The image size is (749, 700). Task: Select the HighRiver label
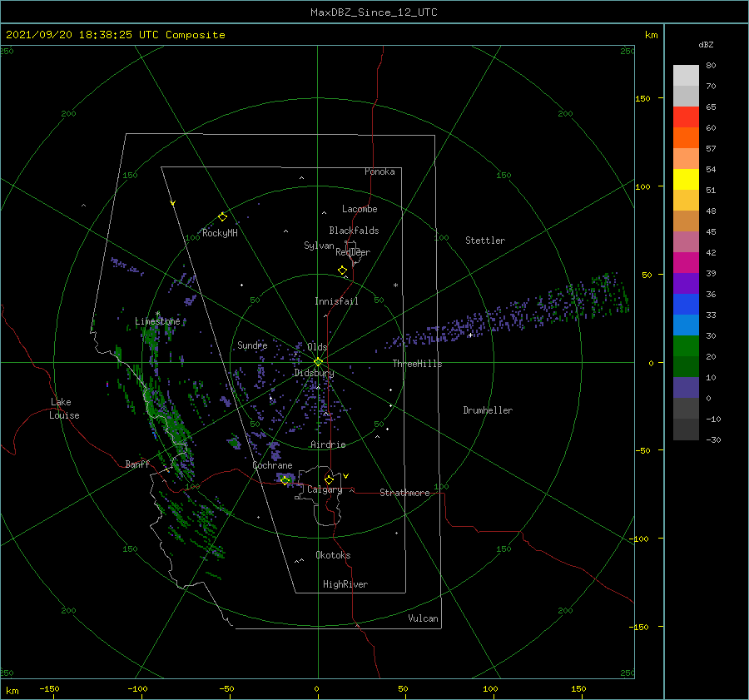click(x=345, y=584)
